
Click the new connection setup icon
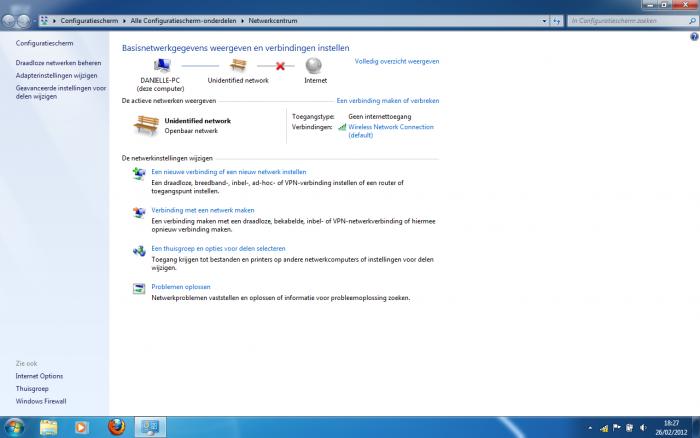(139, 173)
